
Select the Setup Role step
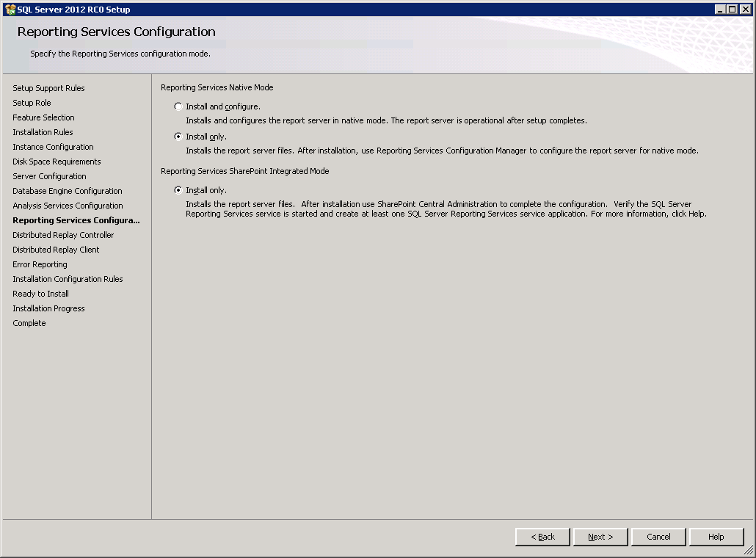coord(32,103)
